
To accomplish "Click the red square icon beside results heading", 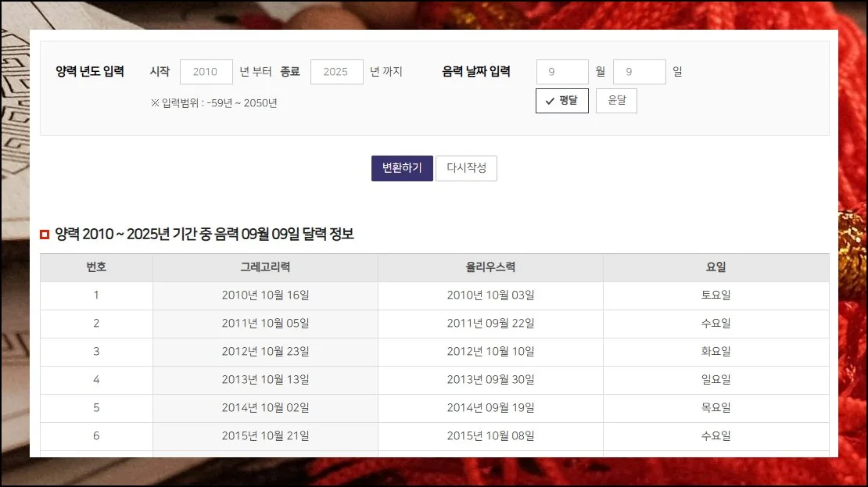I will pos(45,235).
